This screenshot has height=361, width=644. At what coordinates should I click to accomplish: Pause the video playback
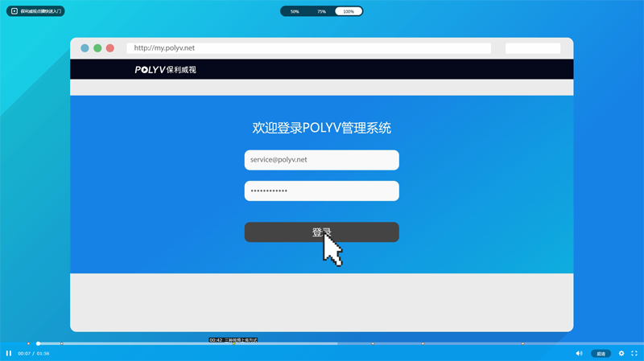pyautogui.click(x=9, y=354)
